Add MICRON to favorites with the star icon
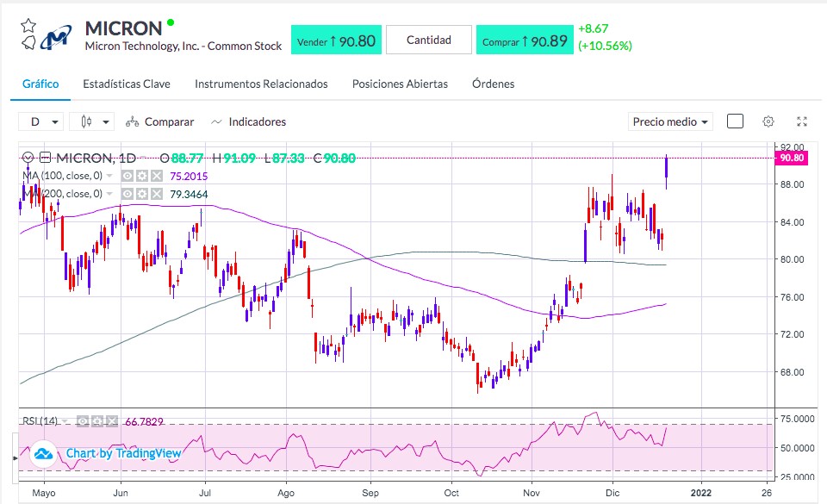The image size is (827, 504). (x=28, y=25)
